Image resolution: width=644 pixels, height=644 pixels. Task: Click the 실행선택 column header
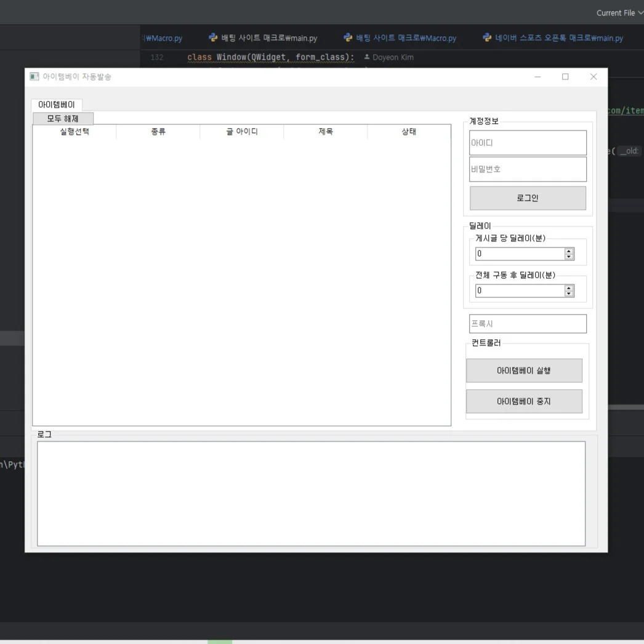click(x=74, y=132)
